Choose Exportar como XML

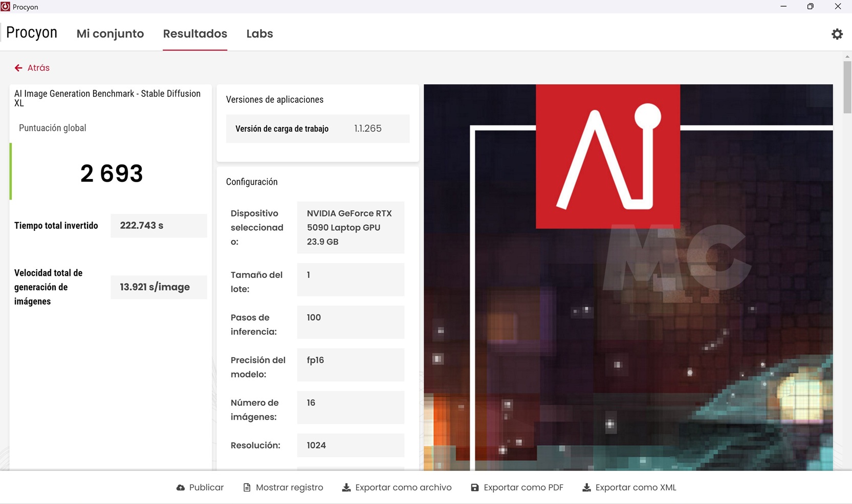point(636,488)
